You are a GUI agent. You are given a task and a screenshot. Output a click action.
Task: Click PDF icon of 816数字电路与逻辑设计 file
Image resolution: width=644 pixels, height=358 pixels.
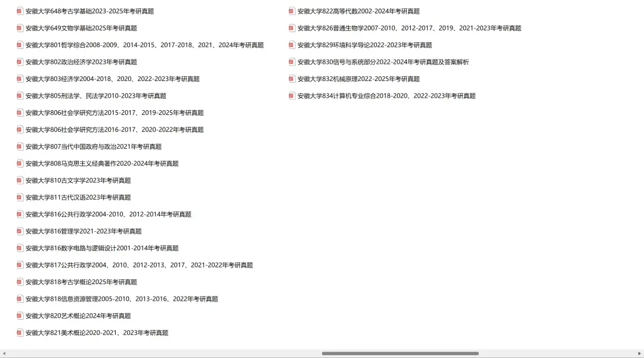[20, 248]
